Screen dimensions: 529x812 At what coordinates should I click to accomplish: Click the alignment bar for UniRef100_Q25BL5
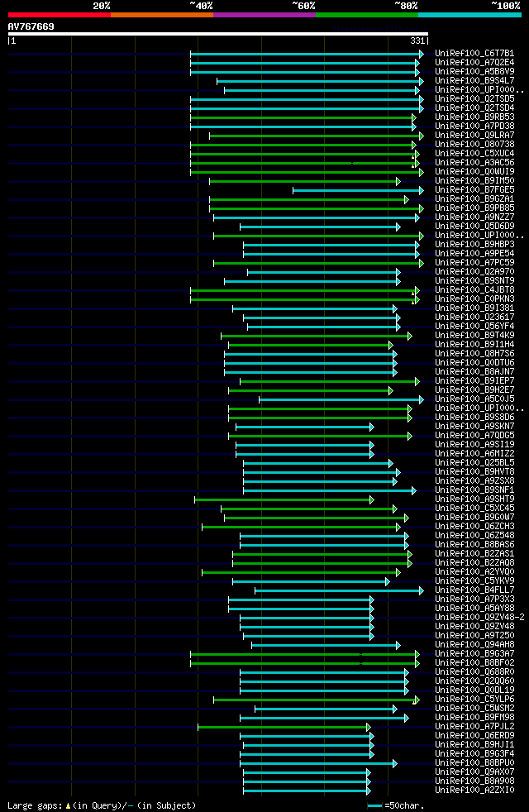(318, 464)
